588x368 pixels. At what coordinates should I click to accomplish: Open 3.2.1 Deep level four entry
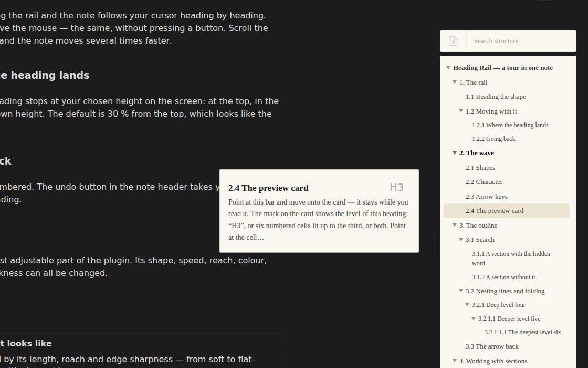pos(498,305)
